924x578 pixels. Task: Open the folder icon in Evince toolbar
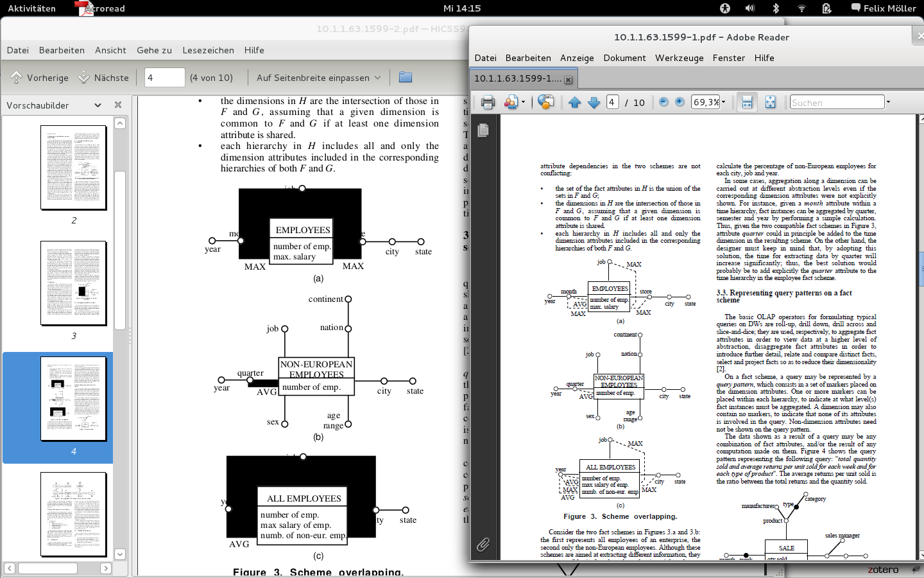(405, 78)
